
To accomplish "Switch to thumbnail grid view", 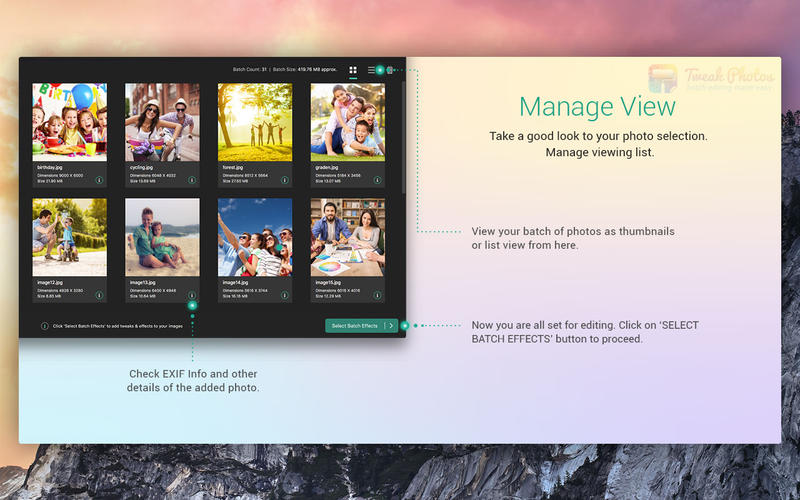I will [x=353, y=70].
